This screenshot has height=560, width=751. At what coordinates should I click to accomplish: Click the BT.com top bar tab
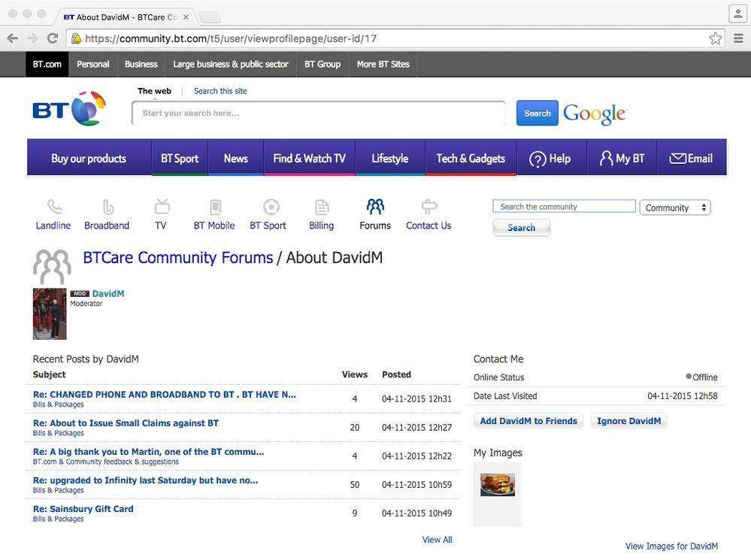point(47,64)
